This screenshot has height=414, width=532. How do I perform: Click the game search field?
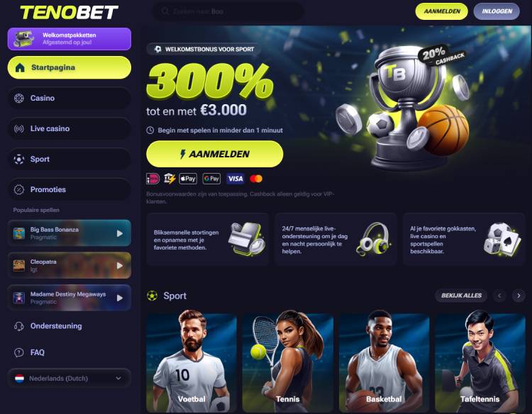[x=228, y=11]
